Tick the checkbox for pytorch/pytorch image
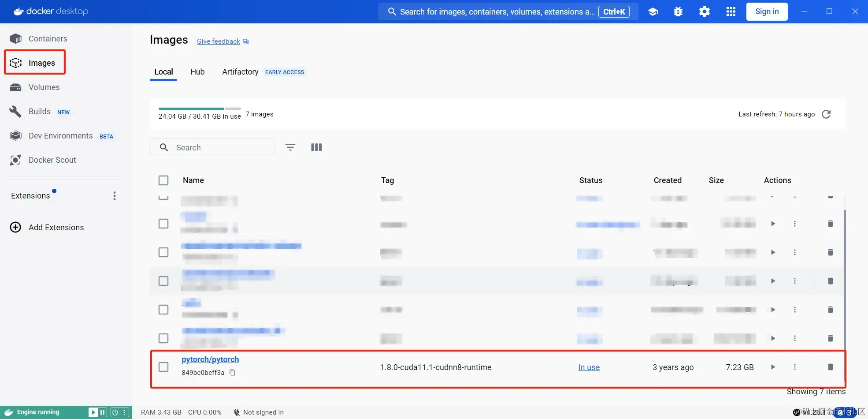 click(x=163, y=367)
